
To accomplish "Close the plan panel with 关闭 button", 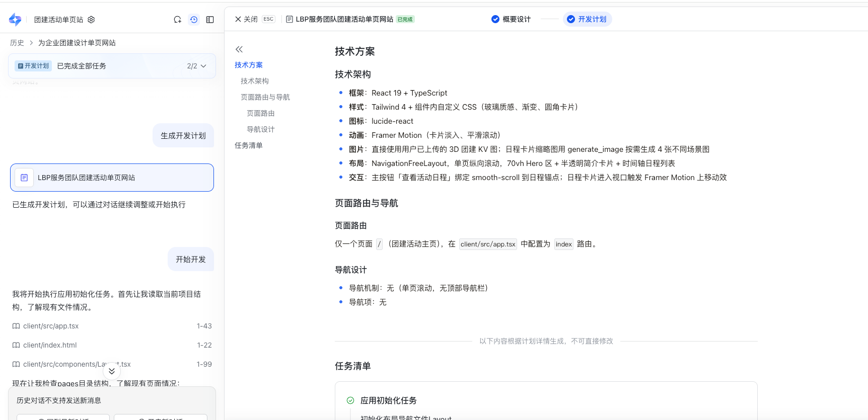I will point(246,19).
